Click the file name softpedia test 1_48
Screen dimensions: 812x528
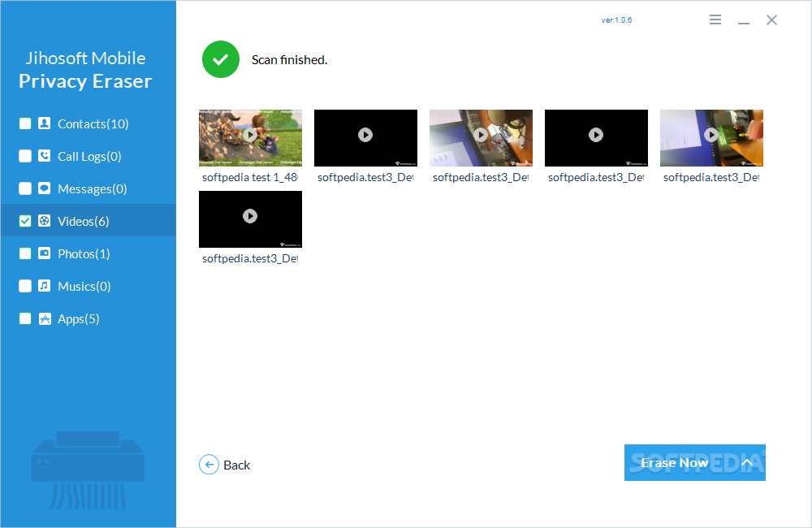249,177
